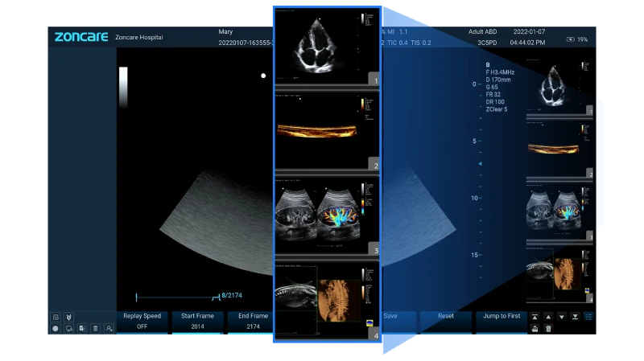Click the 'Adult ABD' exam preset text
The height and width of the screenshot is (361, 644).
coord(482,31)
